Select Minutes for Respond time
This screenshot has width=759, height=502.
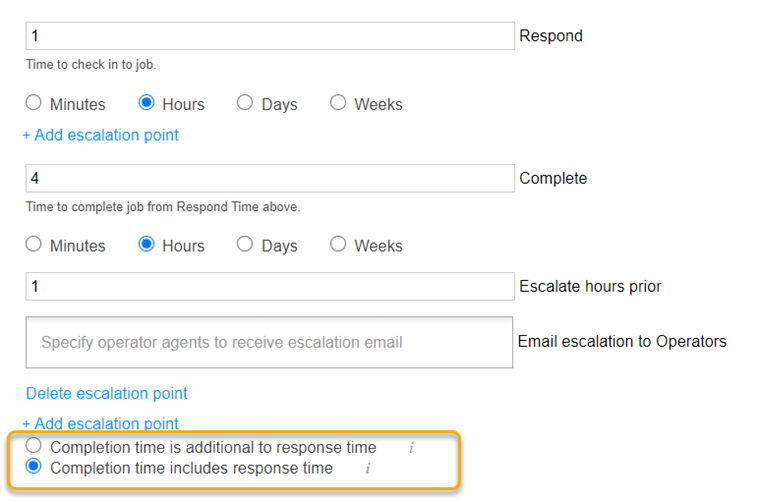click(34, 103)
